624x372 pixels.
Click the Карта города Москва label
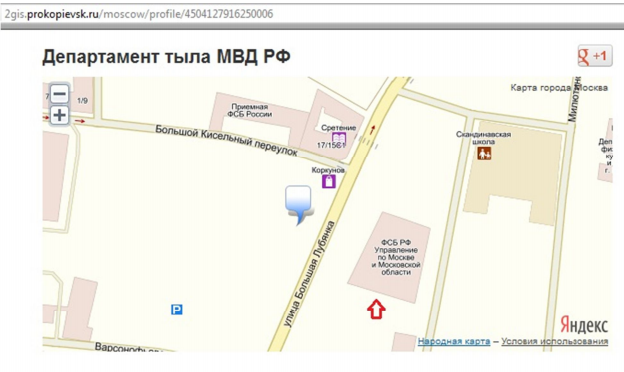559,88
